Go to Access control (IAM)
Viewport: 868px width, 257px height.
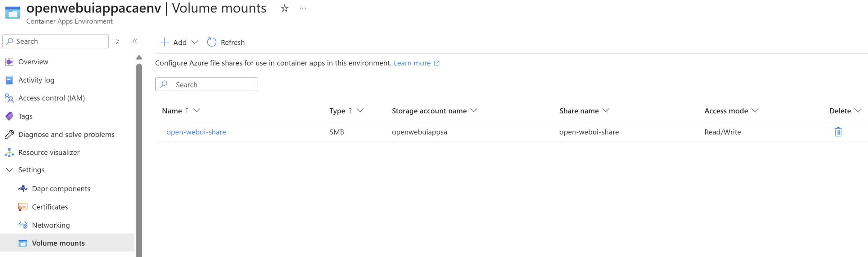coord(51,98)
